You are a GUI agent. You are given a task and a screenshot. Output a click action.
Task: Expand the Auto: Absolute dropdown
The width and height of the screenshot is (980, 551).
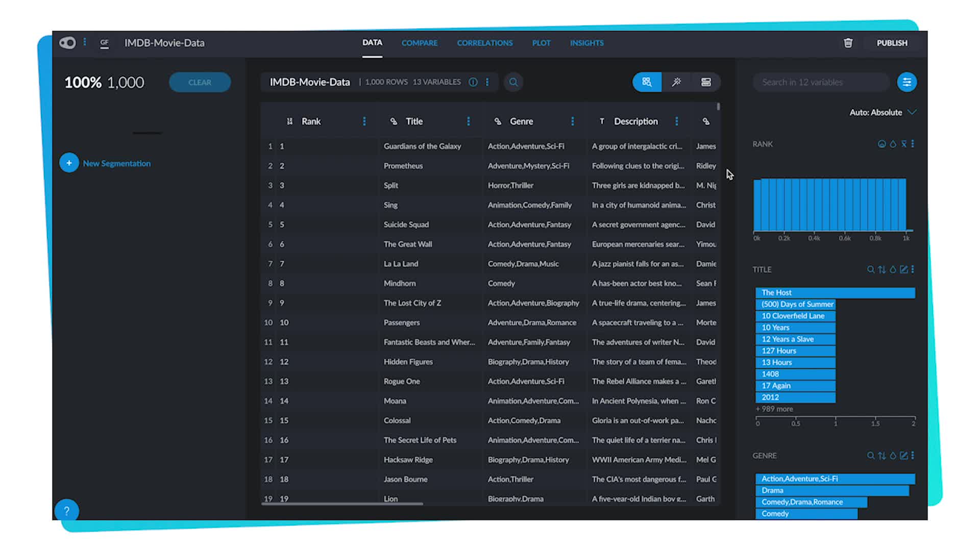883,112
